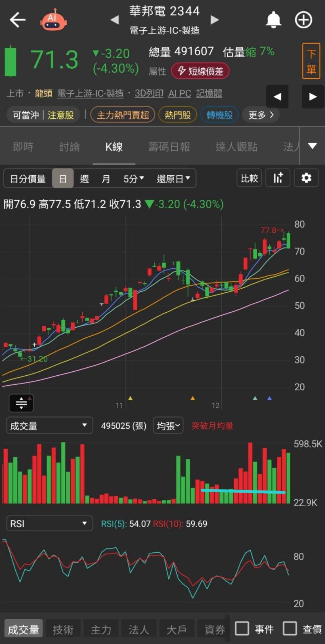Open the 成交量 indicator dropdown
This screenshot has height=644, width=325.
[49, 425]
